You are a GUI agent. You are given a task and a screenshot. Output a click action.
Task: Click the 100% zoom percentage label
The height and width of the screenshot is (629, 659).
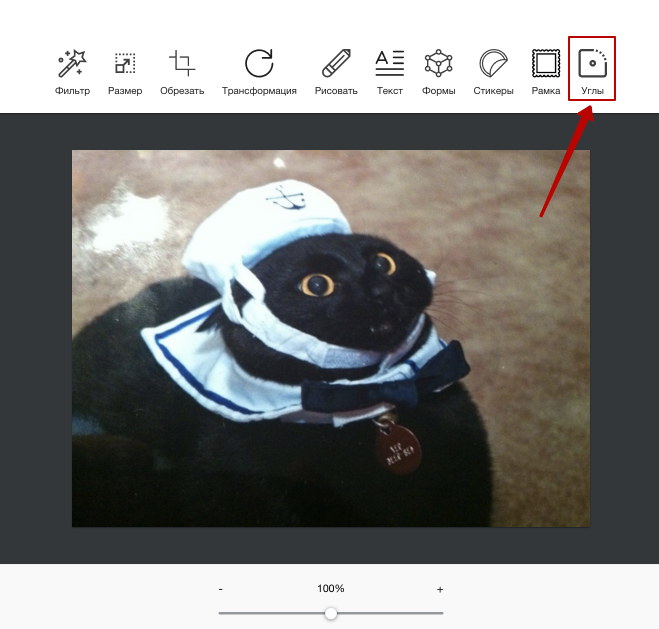pyautogui.click(x=331, y=589)
